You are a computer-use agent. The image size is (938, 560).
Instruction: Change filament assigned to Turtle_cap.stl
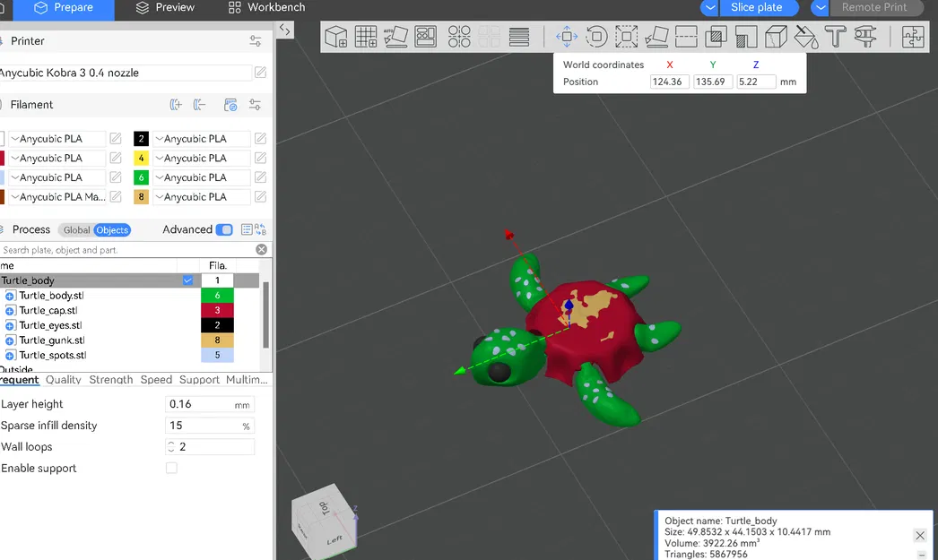(x=217, y=310)
